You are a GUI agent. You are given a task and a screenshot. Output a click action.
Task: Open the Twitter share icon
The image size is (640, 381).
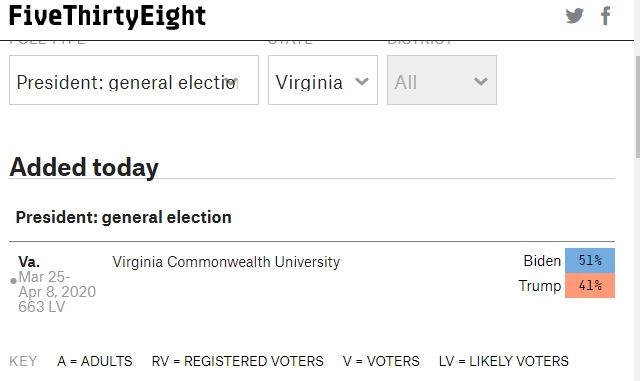pyautogui.click(x=574, y=16)
